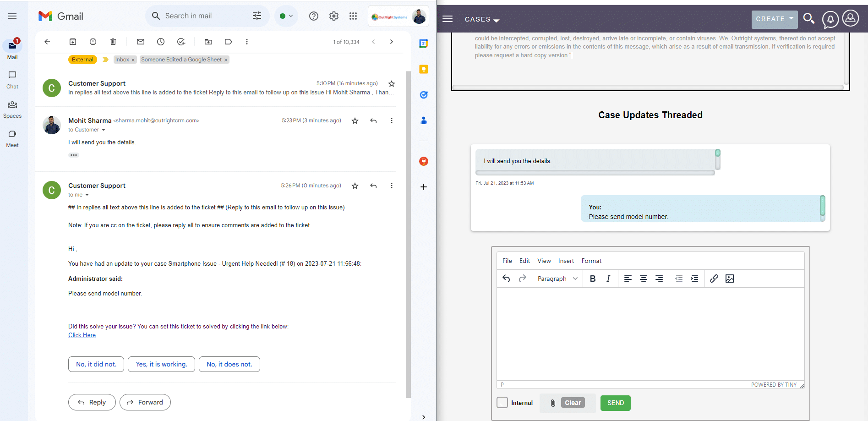
Task: Open editor Format menu
Action: pyautogui.click(x=591, y=261)
